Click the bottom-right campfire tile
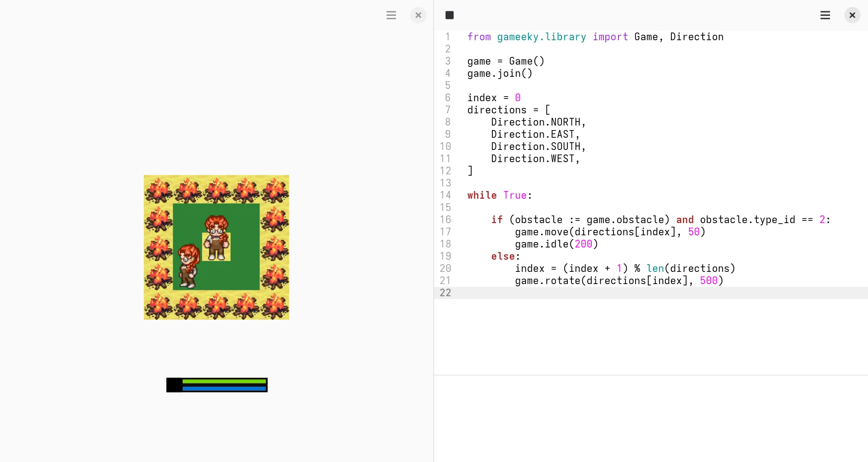The height and width of the screenshot is (462, 868). click(x=274, y=305)
